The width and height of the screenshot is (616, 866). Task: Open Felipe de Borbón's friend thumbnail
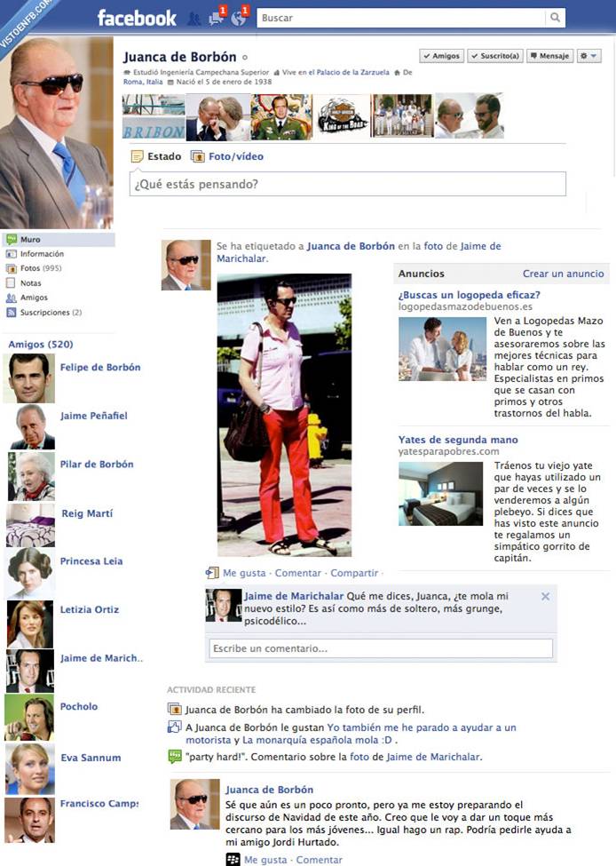pyautogui.click(x=30, y=377)
